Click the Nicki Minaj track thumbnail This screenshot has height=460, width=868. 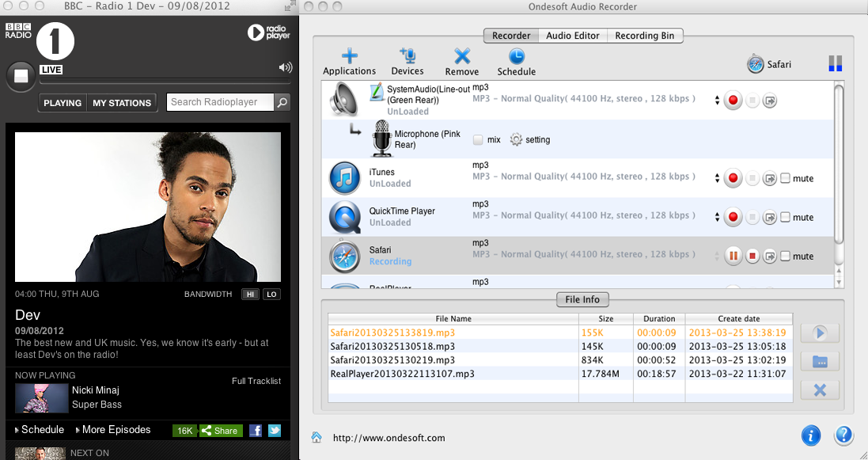(41, 398)
